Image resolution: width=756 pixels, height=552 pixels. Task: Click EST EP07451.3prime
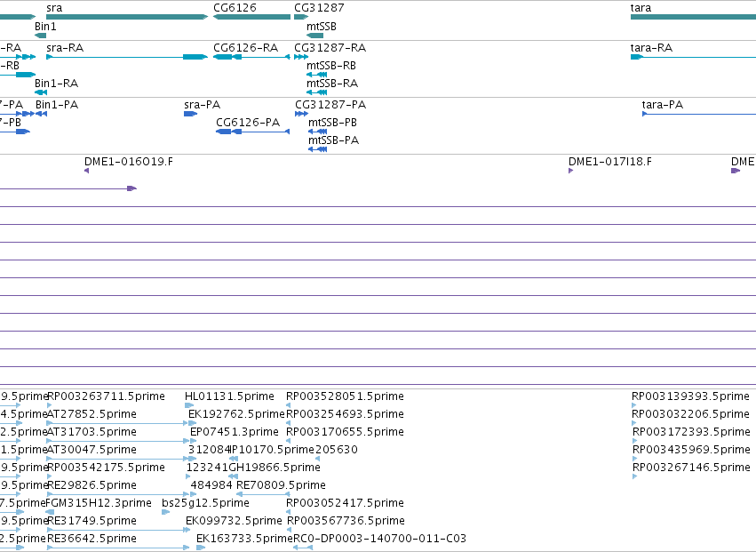(235, 432)
